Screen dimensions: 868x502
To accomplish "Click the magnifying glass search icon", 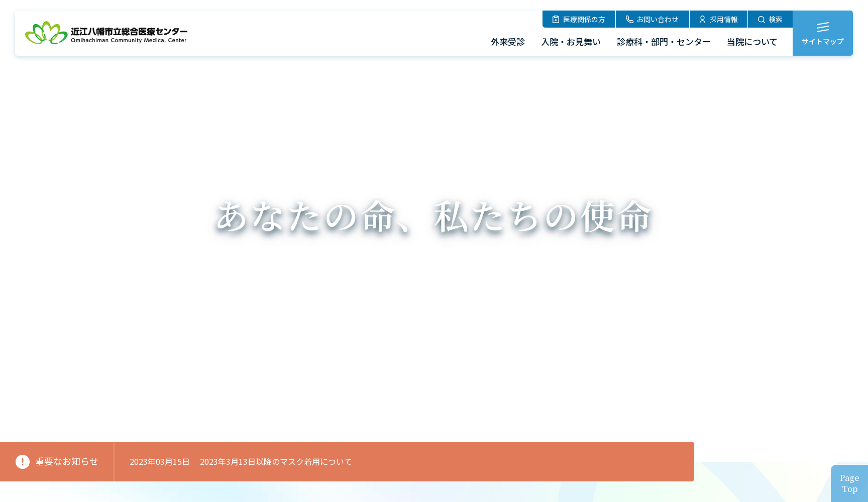I will [x=761, y=20].
